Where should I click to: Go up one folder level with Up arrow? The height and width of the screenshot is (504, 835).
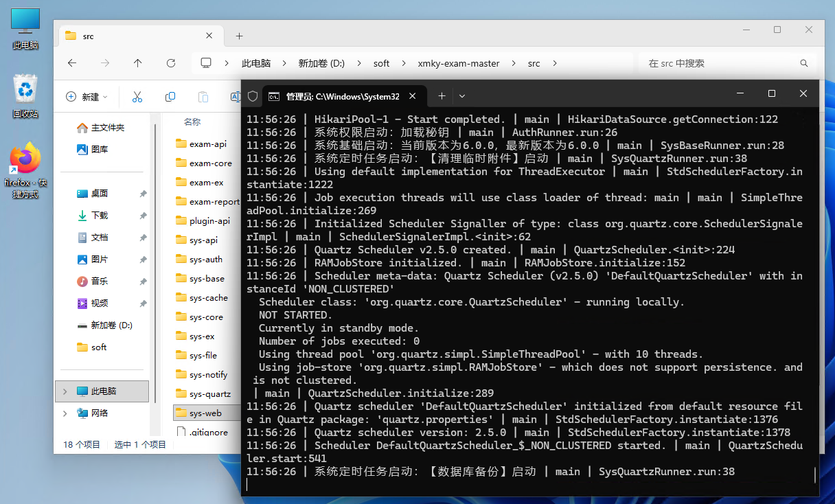tap(138, 63)
